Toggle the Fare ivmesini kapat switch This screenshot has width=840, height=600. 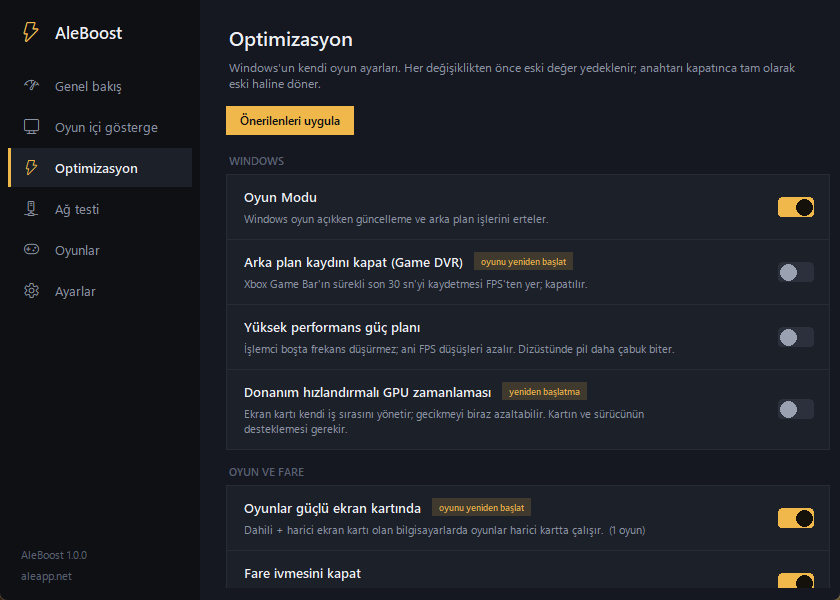click(796, 581)
